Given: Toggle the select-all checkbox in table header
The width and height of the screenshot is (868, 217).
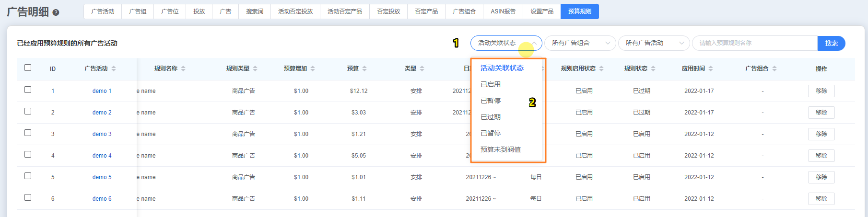Looking at the screenshot, I should point(28,68).
